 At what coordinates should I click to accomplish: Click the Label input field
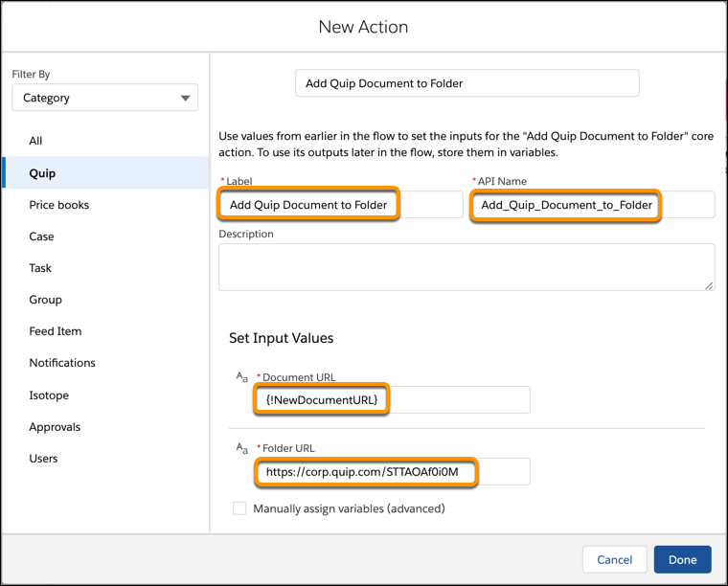pyautogui.click(x=341, y=205)
